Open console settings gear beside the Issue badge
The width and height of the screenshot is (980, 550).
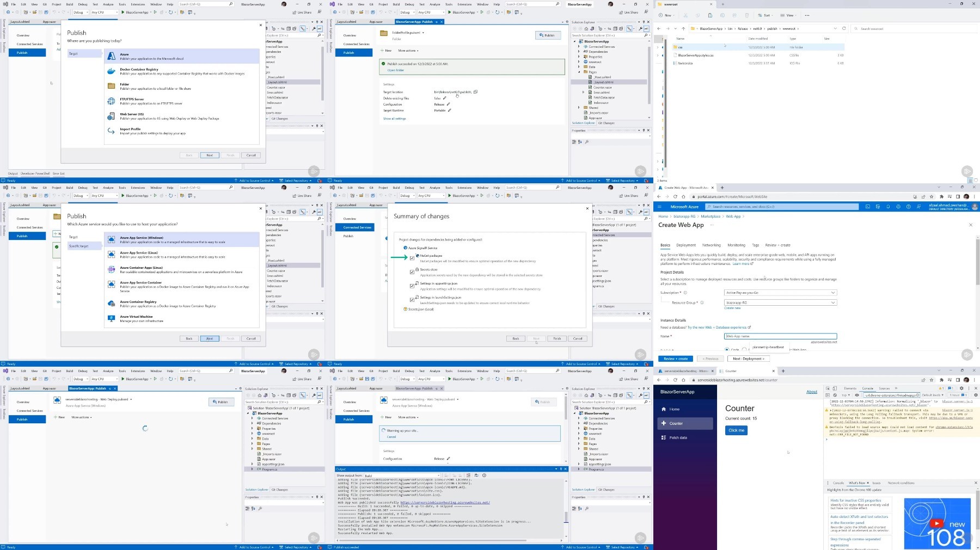click(976, 395)
